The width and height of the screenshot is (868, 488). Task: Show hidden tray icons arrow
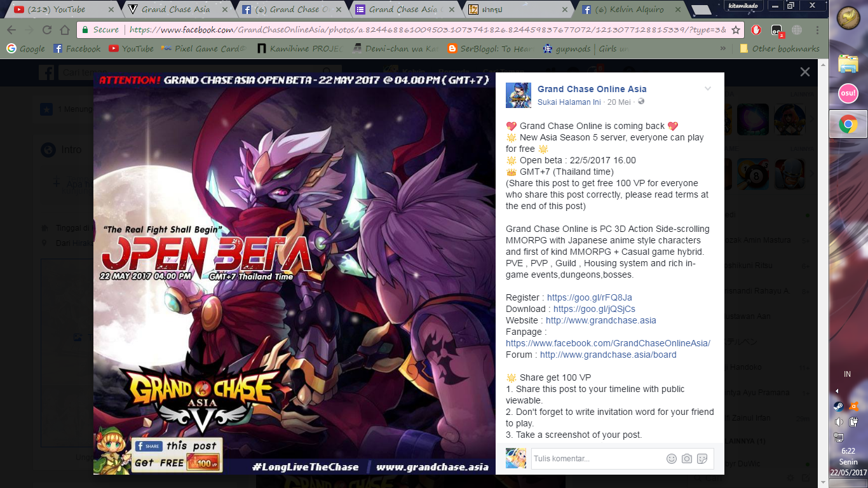(837, 391)
